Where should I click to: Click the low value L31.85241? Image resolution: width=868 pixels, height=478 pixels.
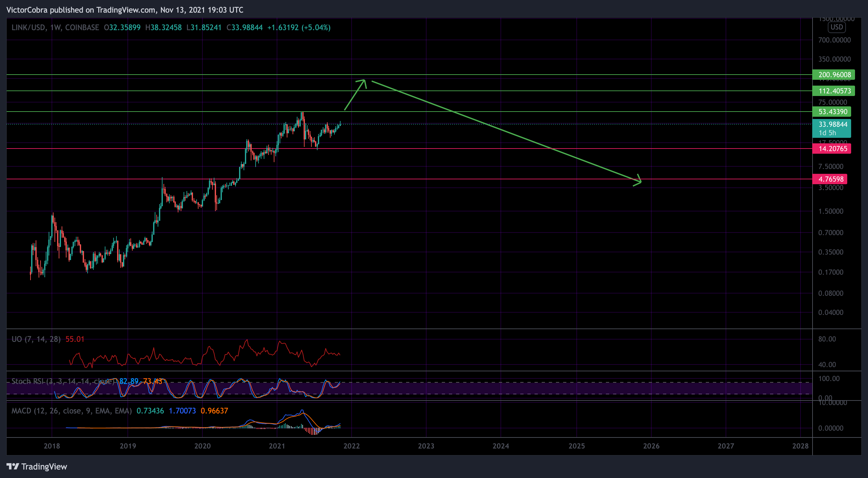pyautogui.click(x=204, y=28)
